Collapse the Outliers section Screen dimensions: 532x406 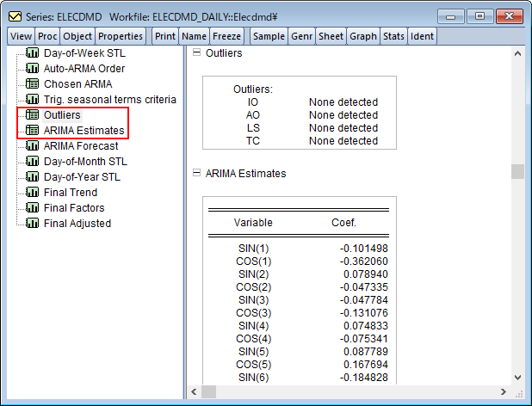(196, 52)
